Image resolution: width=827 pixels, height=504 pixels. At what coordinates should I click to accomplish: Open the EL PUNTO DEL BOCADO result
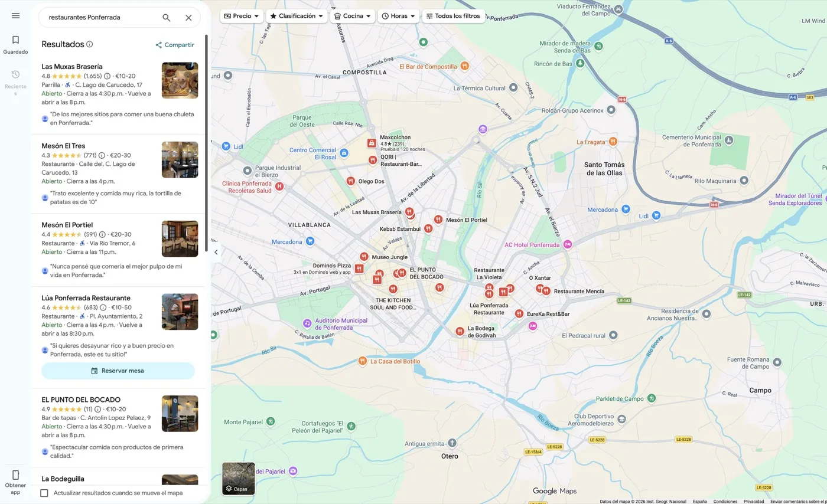(x=119, y=428)
